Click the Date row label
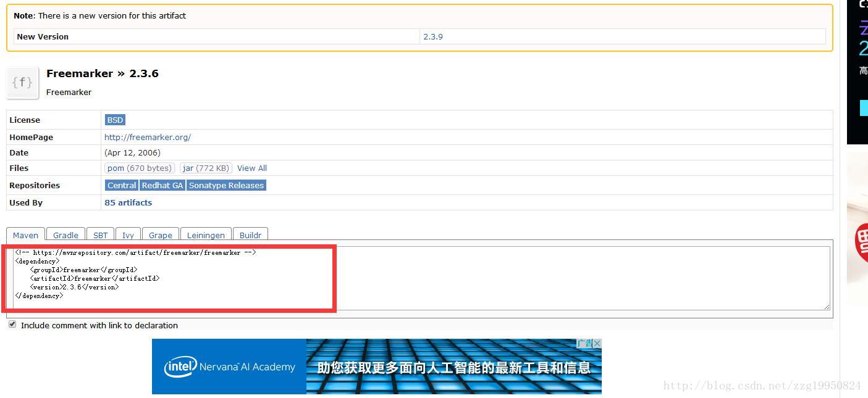 point(19,152)
